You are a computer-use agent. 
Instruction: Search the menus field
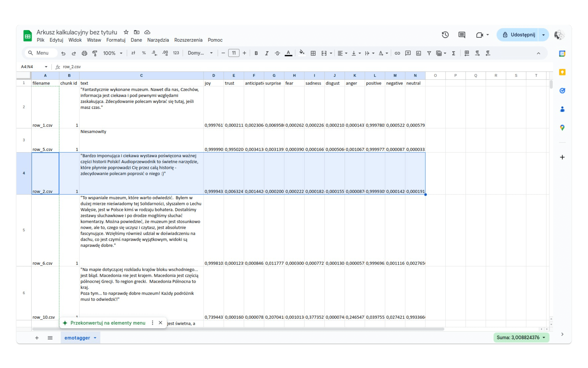[40, 53]
